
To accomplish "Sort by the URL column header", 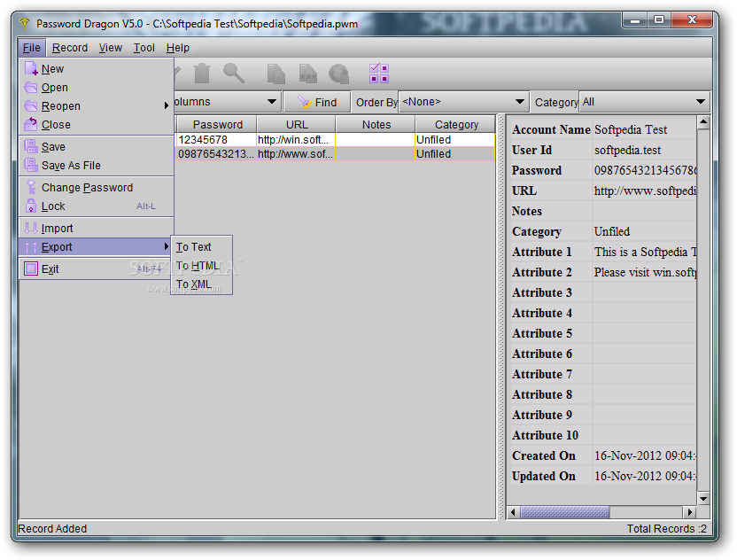I will point(297,125).
